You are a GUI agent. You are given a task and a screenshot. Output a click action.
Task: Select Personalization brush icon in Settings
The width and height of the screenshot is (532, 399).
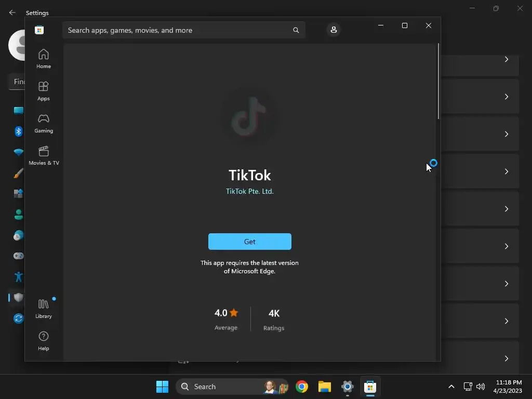[x=18, y=173]
